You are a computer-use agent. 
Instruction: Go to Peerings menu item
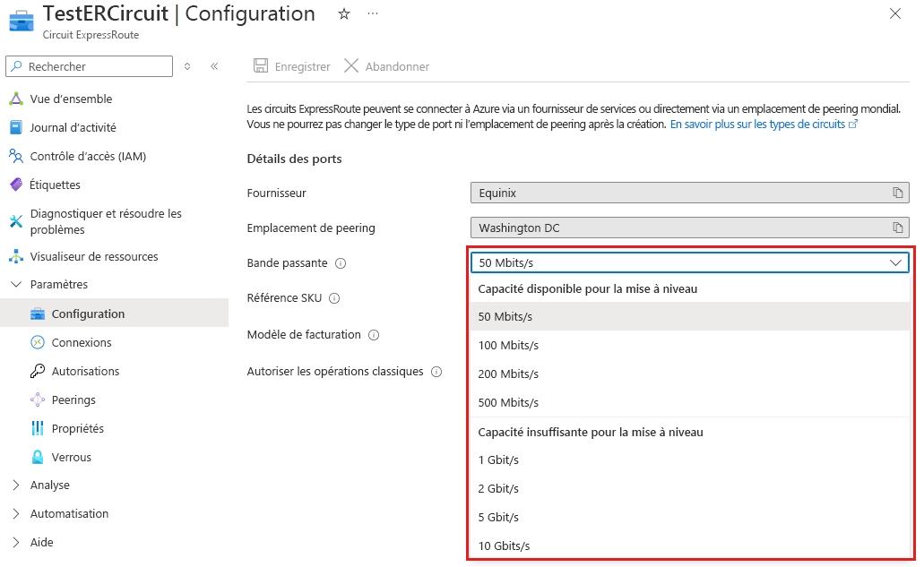73,399
